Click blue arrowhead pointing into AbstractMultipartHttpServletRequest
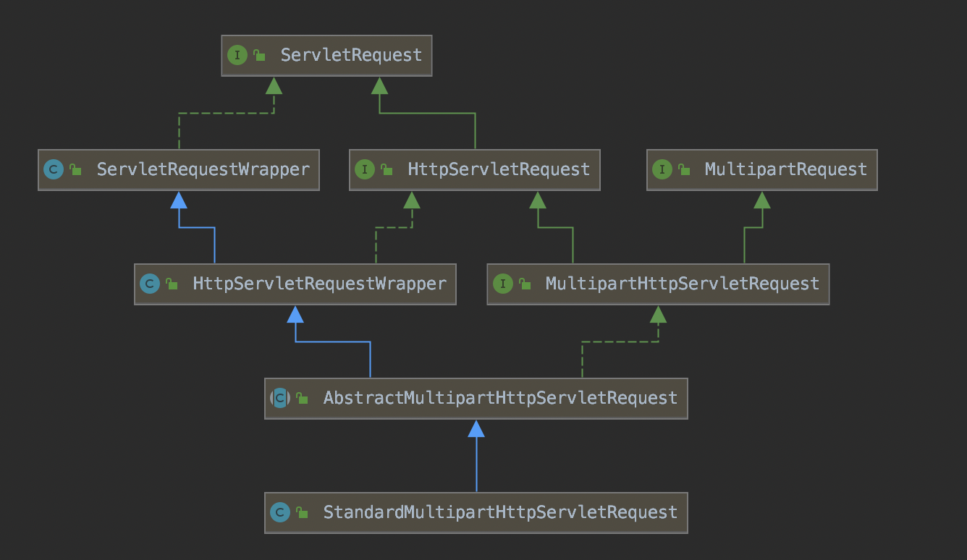967x560 pixels. tap(476, 429)
